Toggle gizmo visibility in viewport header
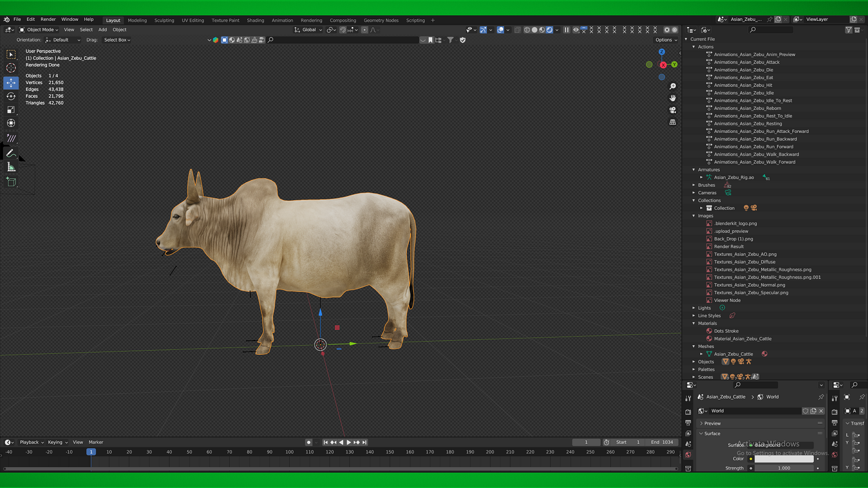 coord(483,30)
